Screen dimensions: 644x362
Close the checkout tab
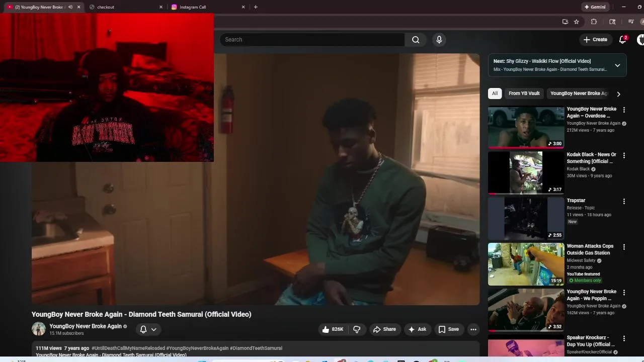[x=161, y=7]
